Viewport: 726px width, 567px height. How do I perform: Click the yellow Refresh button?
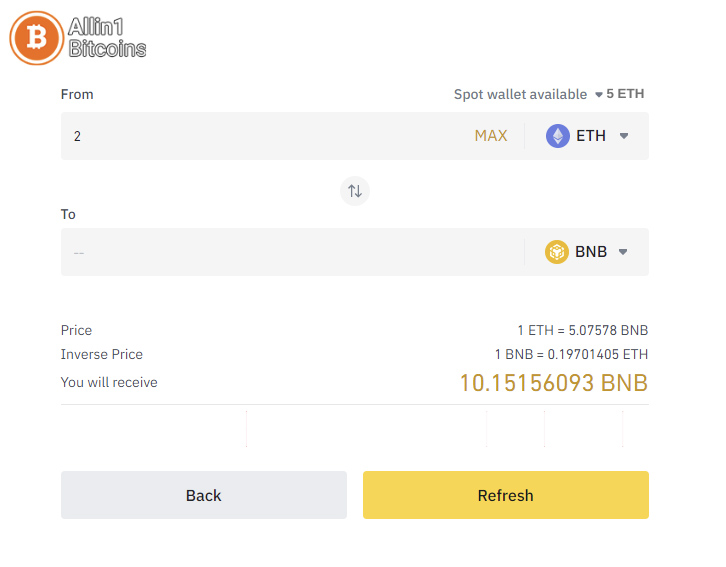pos(506,495)
